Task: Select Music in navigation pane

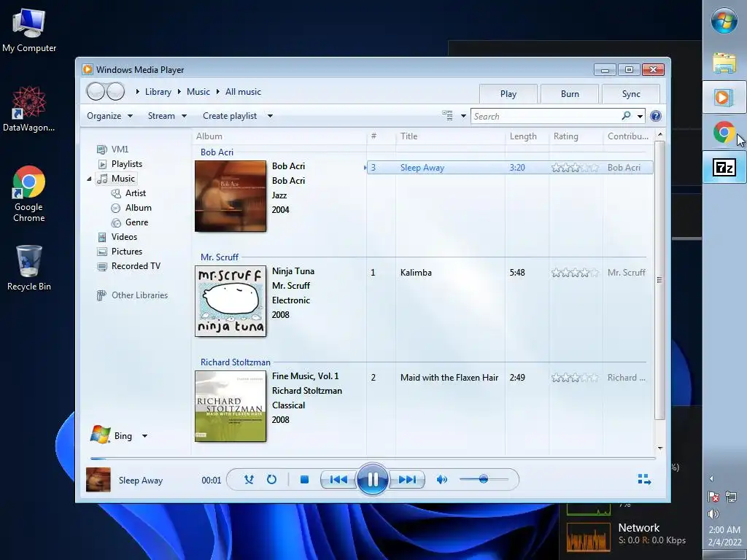Action: click(x=116, y=179)
